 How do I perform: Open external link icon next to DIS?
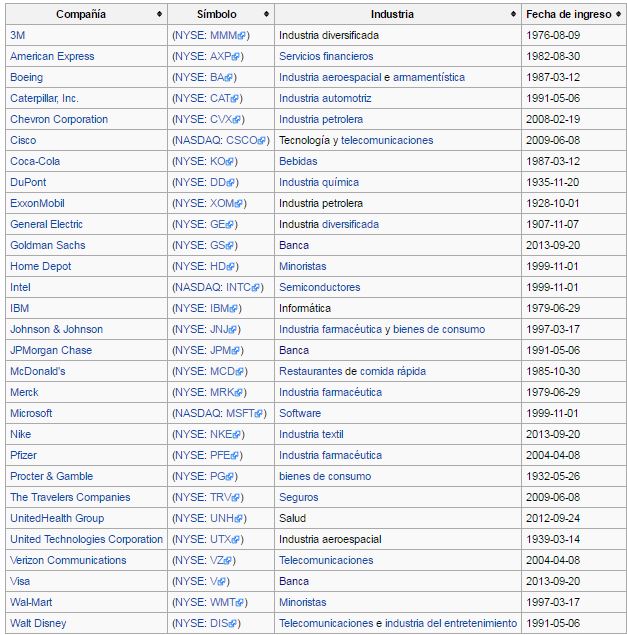click(232, 624)
